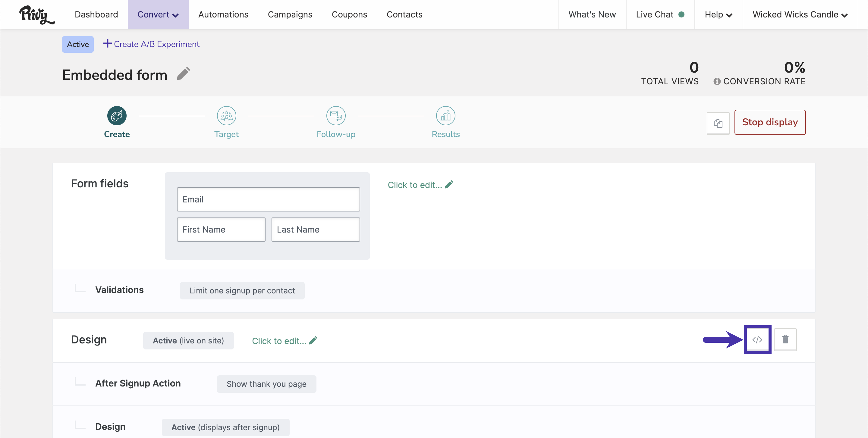Expand the Convert dropdown menu
This screenshot has width=868, height=438.
tap(158, 14)
